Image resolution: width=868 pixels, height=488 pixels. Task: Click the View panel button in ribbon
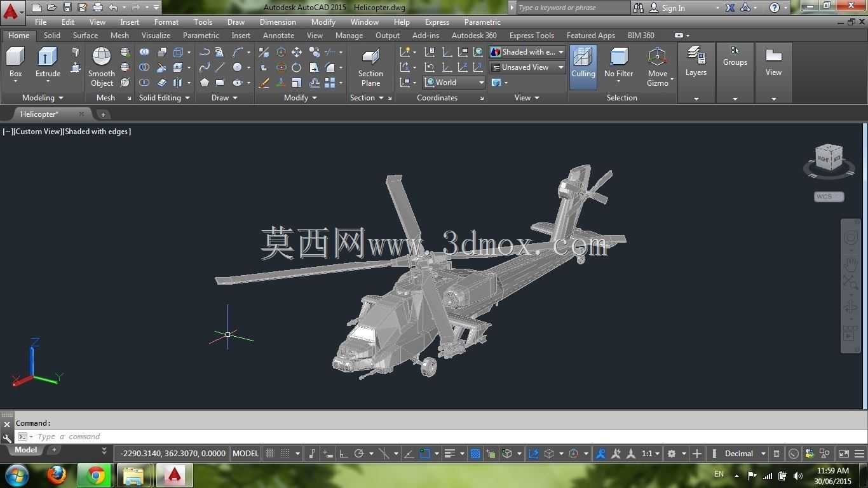[x=773, y=62]
